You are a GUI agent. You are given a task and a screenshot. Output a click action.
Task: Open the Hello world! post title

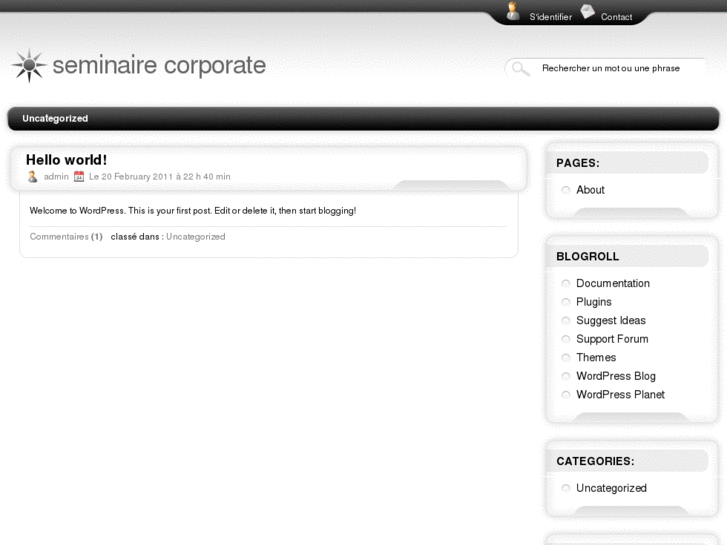[x=66, y=160]
